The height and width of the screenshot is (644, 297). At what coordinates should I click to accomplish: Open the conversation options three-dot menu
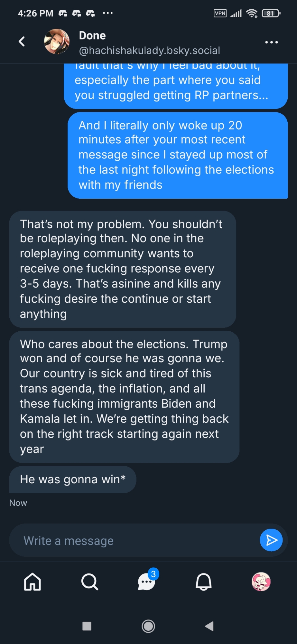point(271,42)
